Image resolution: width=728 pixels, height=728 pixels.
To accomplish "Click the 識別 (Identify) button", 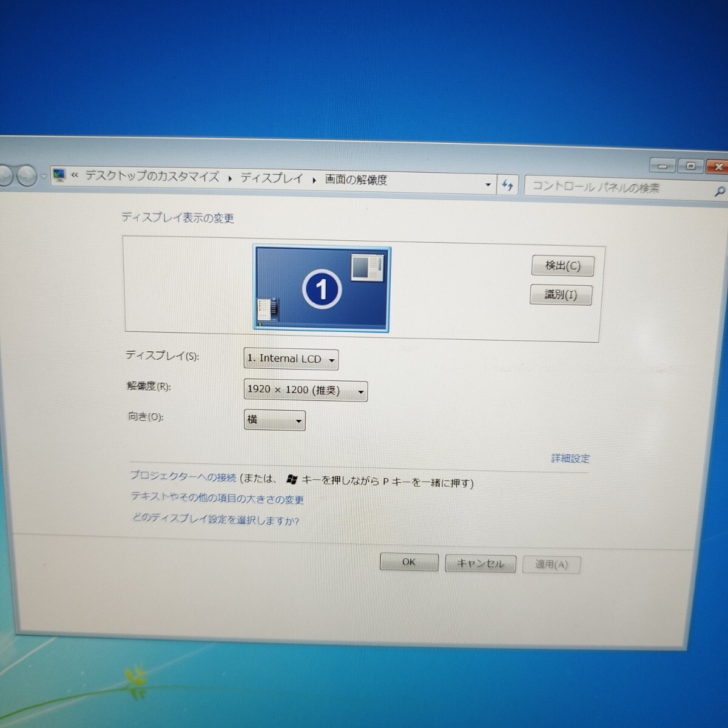I will tap(561, 295).
